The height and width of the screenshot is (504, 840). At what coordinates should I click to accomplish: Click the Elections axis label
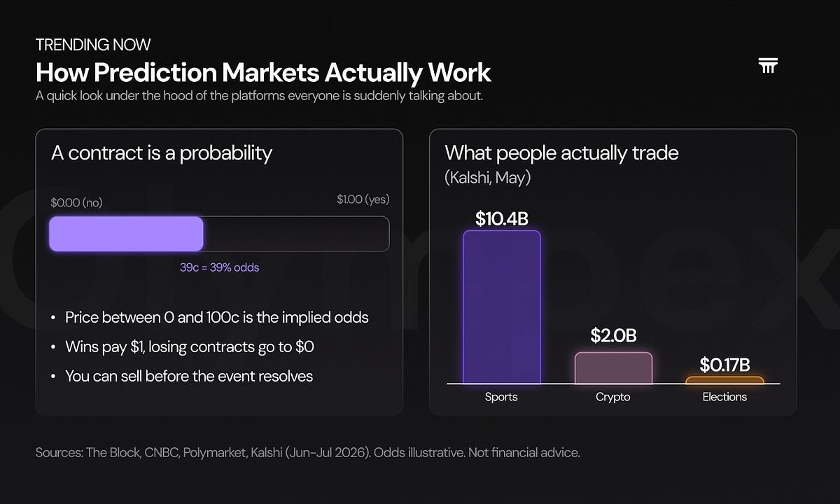pos(724,397)
